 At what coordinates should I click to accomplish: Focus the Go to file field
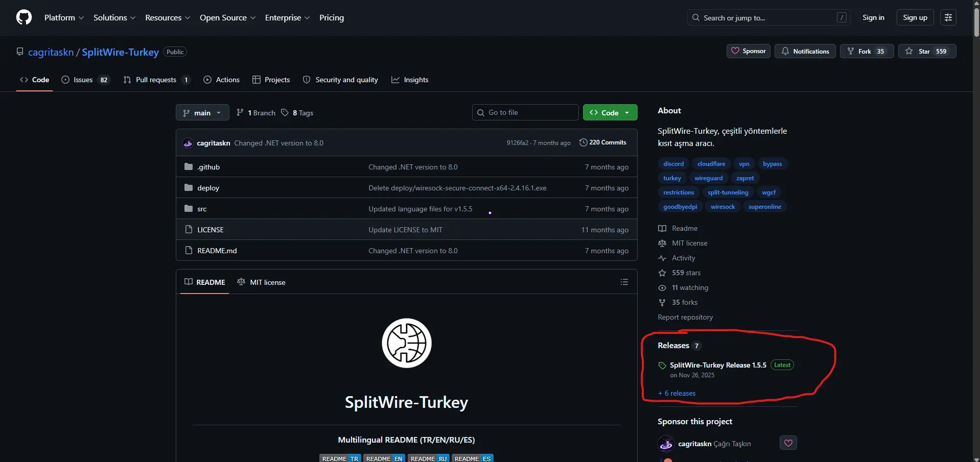(525, 112)
